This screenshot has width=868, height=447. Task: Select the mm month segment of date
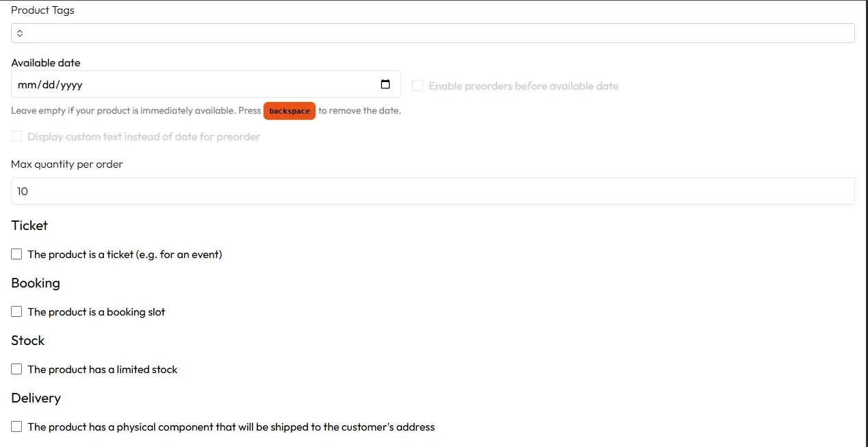point(26,86)
